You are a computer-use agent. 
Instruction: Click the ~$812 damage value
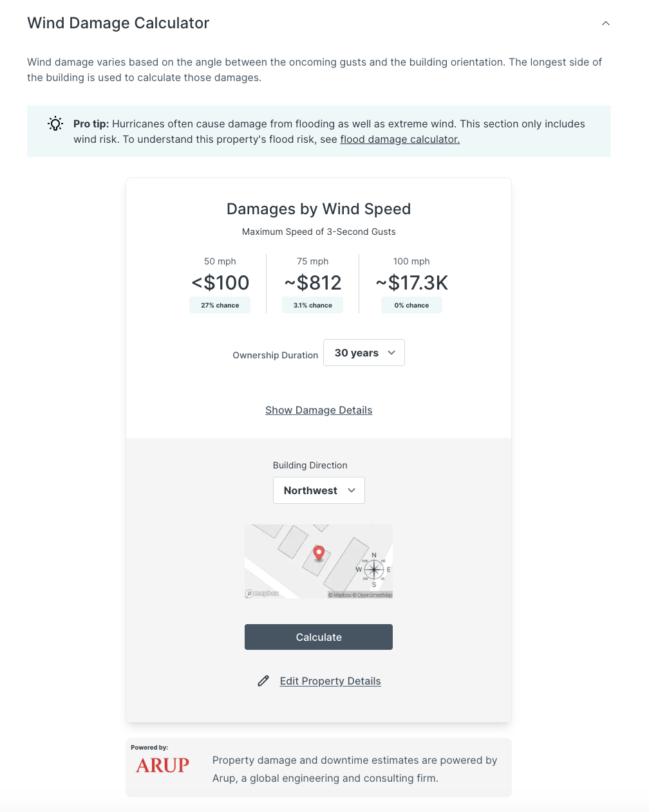tap(312, 282)
